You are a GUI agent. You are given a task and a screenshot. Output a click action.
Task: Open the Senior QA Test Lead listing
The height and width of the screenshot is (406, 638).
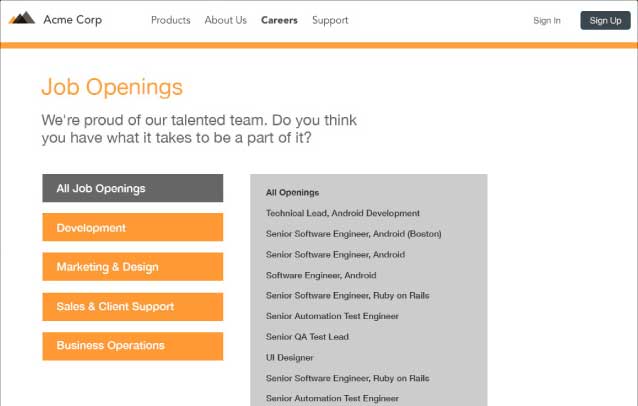[307, 337]
